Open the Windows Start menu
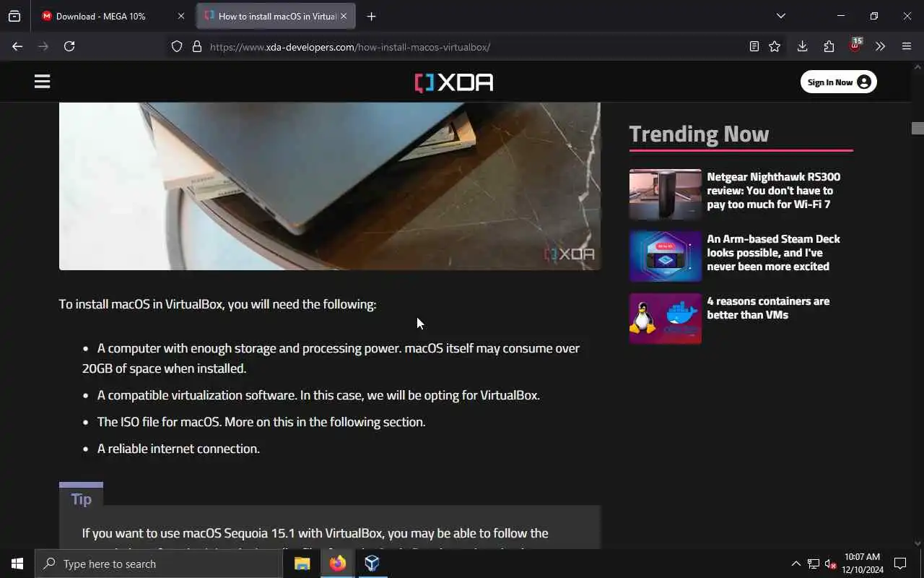 click(x=17, y=564)
